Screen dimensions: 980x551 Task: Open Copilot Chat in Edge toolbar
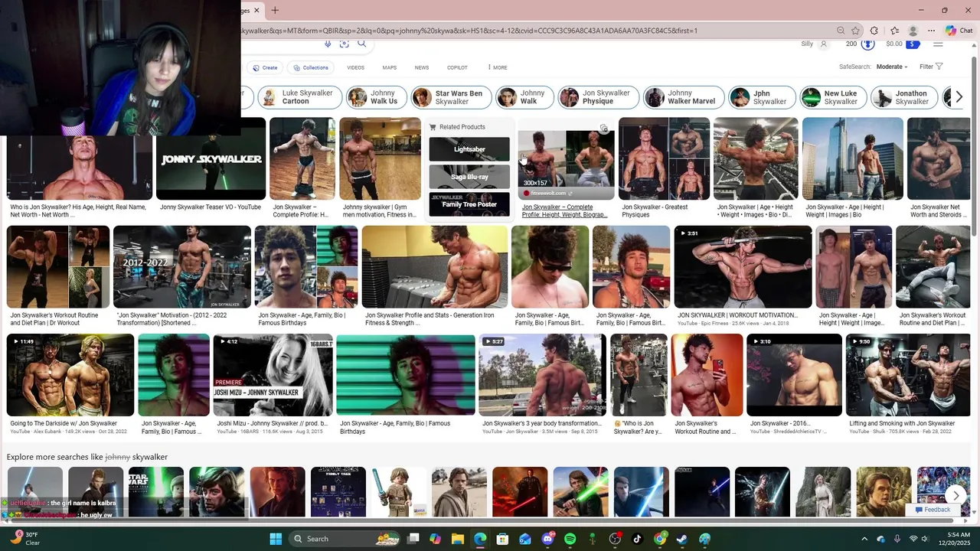[959, 31]
